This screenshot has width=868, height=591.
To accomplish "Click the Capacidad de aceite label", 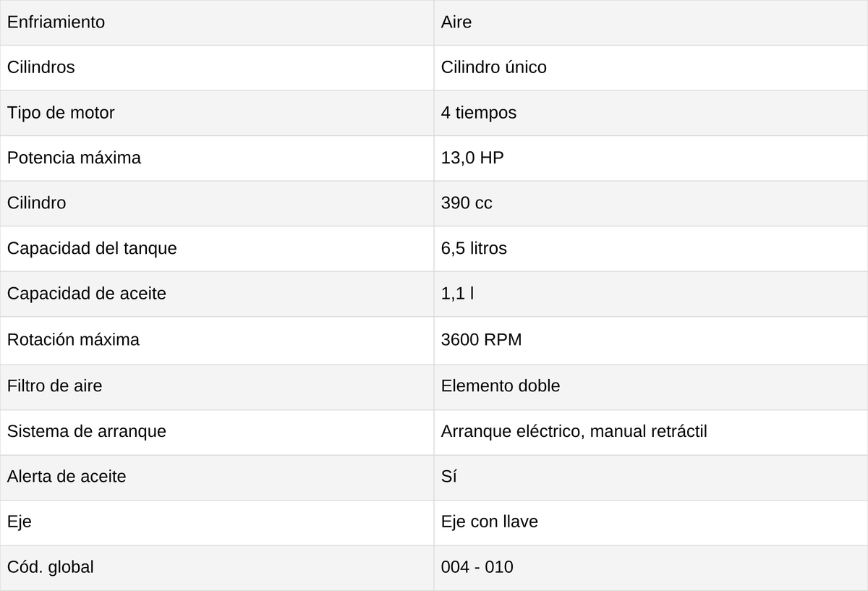I will pyautogui.click(x=87, y=294).
